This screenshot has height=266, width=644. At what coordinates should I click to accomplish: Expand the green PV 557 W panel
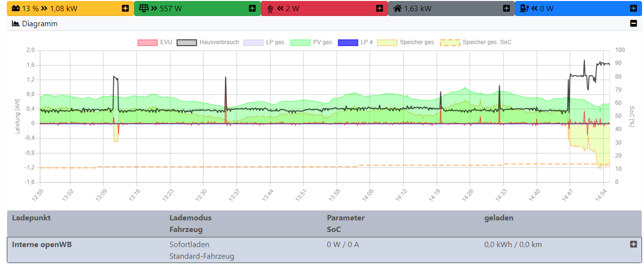252,8
